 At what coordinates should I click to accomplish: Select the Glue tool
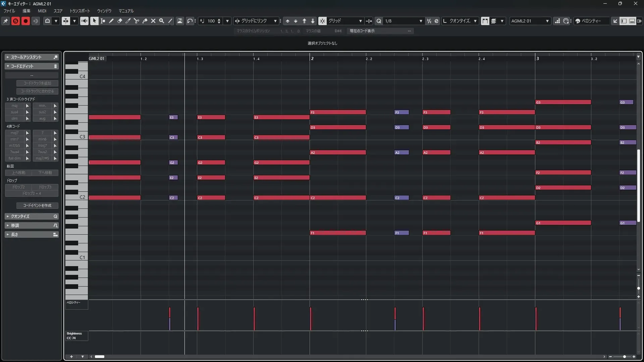pyautogui.click(x=145, y=21)
